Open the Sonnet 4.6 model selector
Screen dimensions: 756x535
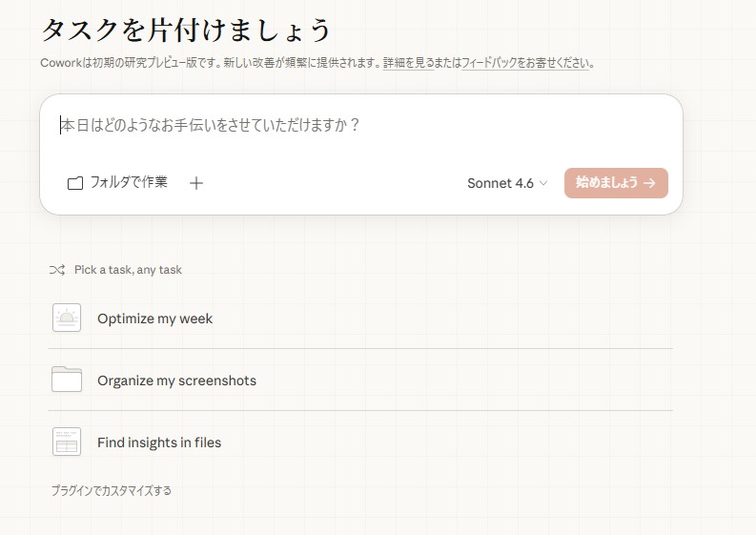click(x=500, y=183)
